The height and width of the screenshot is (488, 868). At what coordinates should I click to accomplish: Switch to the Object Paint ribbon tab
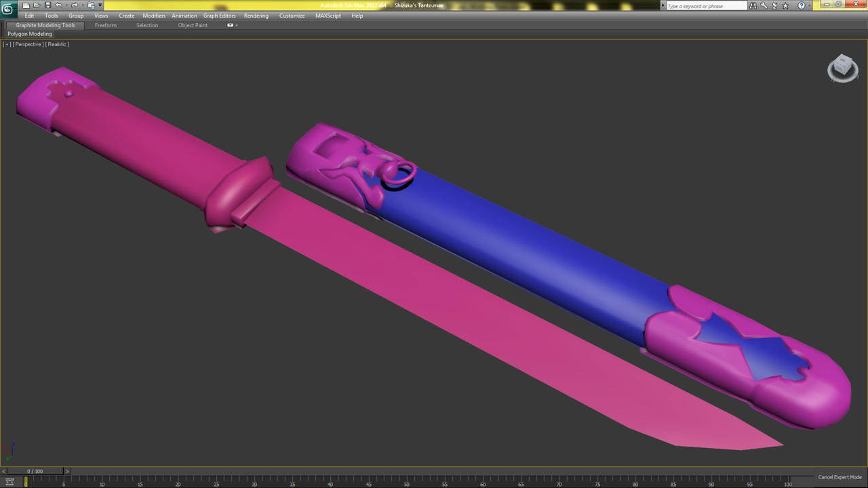pyautogui.click(x=193, y=25)
